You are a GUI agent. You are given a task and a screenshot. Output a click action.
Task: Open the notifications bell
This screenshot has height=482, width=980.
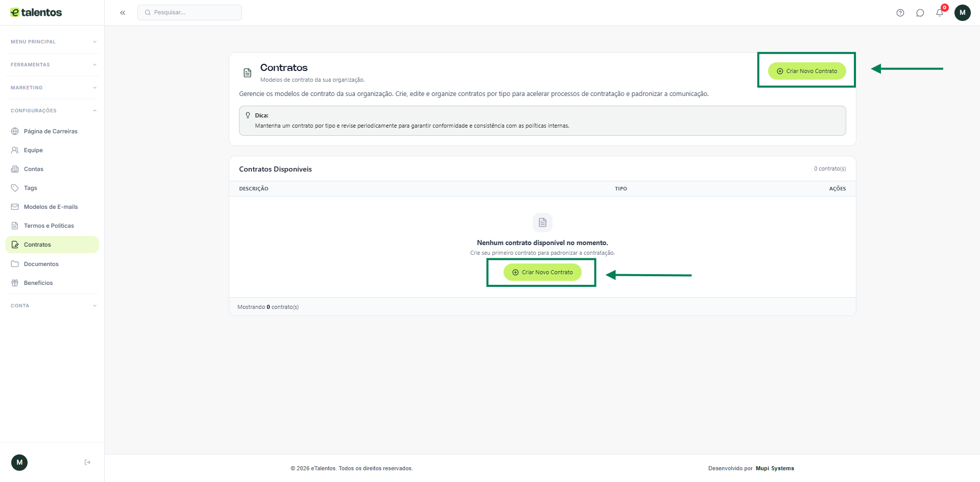point(939,13)
